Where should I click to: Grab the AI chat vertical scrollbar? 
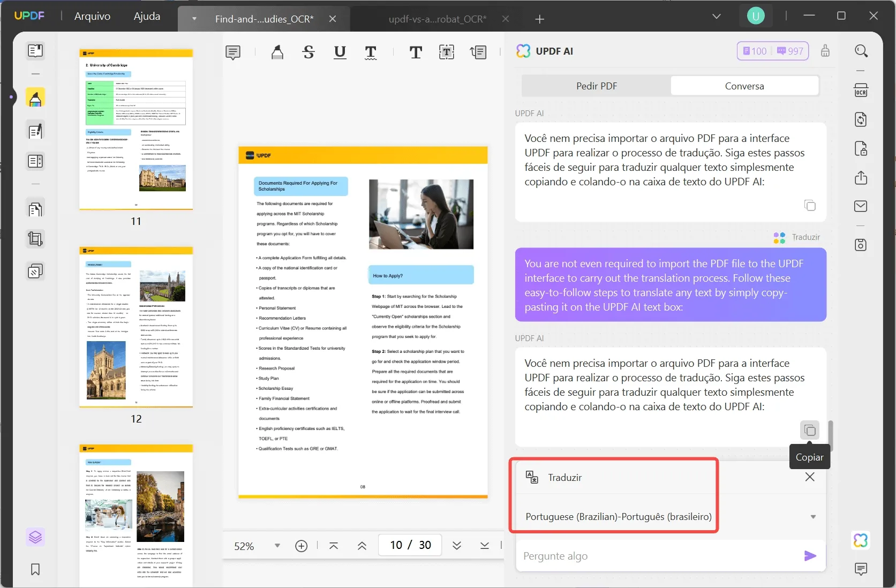830,435
